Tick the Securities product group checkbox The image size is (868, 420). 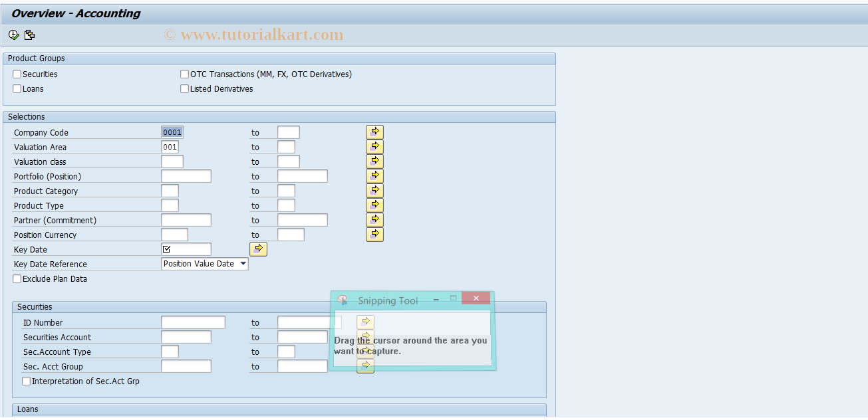point(17,74)
